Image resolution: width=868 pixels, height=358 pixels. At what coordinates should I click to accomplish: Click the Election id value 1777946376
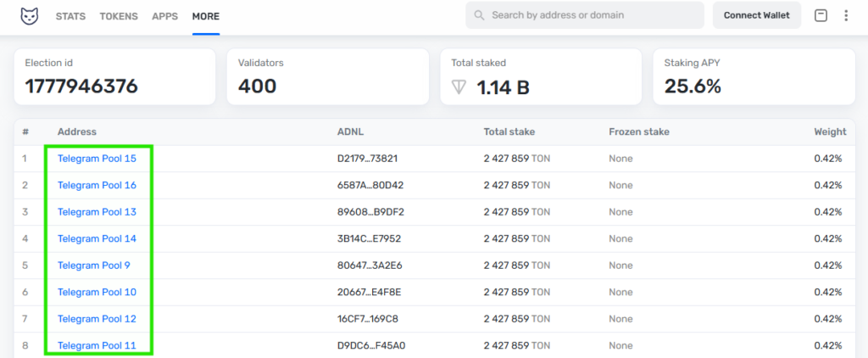pos(81,87)
